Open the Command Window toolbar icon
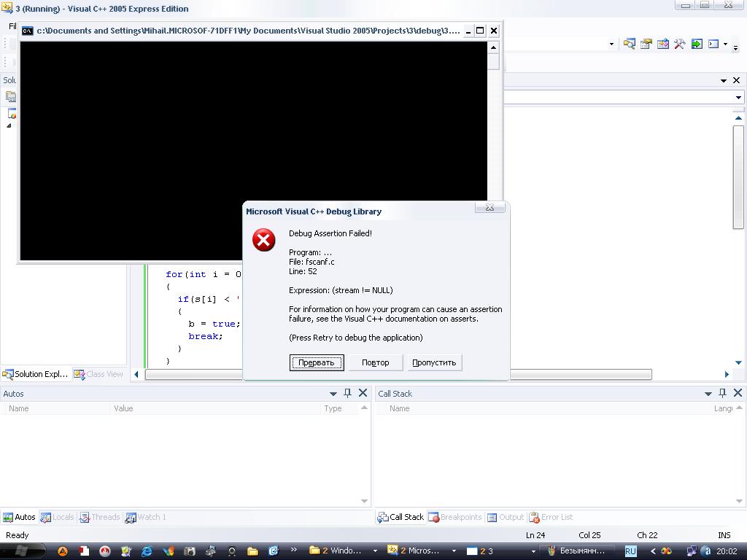 713,44
